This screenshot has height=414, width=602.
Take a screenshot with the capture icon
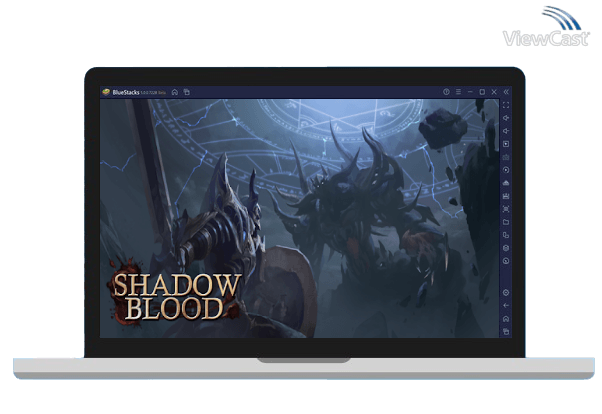(x=506, y=209)
